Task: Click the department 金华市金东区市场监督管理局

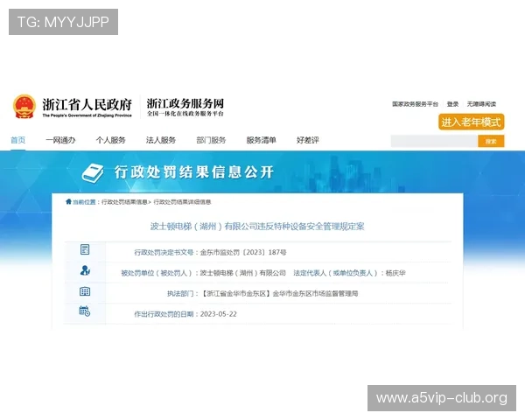Action: click(x=315, y=293)
